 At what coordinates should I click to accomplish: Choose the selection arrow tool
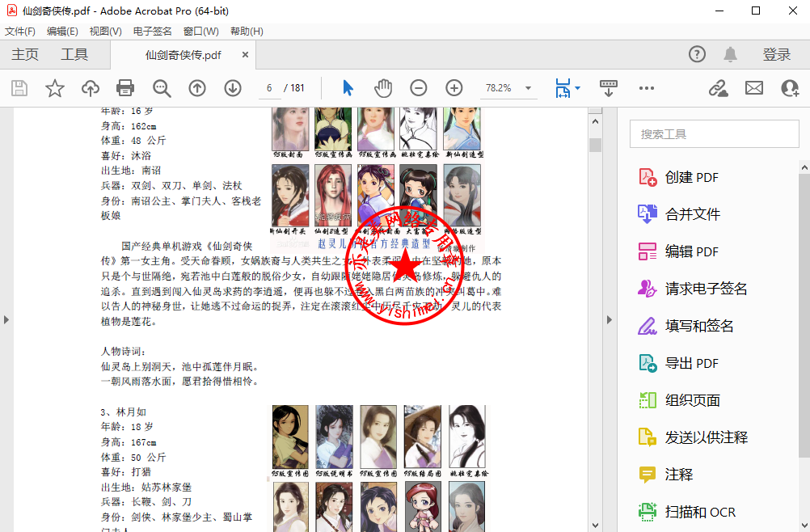(x=348, y=88)
